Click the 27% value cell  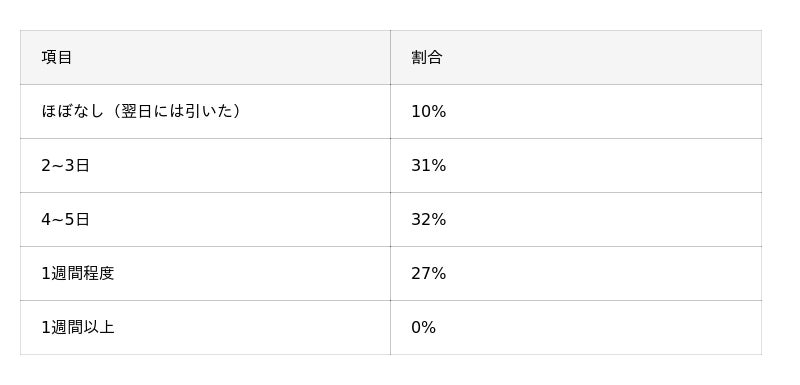576,273
